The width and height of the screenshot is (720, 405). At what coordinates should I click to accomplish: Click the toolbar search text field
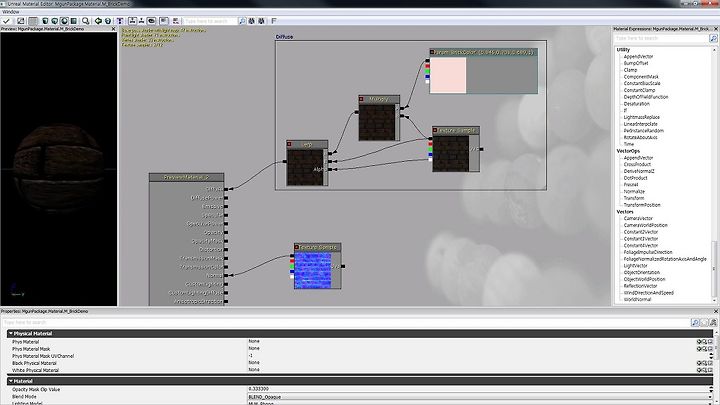210,21
